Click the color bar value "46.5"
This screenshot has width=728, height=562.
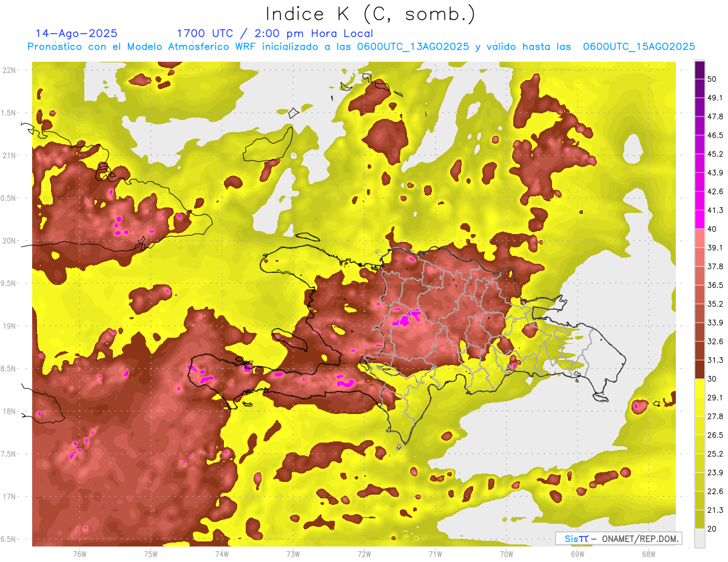point(715,135)
